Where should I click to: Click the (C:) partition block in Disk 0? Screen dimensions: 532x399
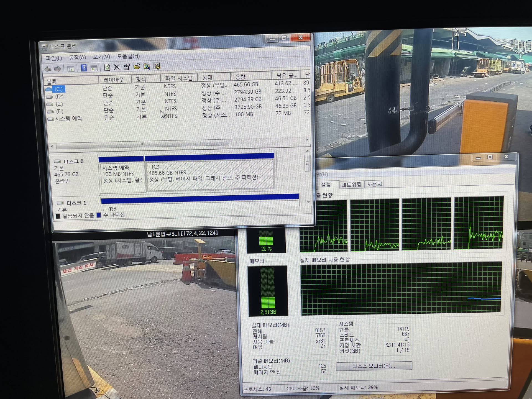210,175
